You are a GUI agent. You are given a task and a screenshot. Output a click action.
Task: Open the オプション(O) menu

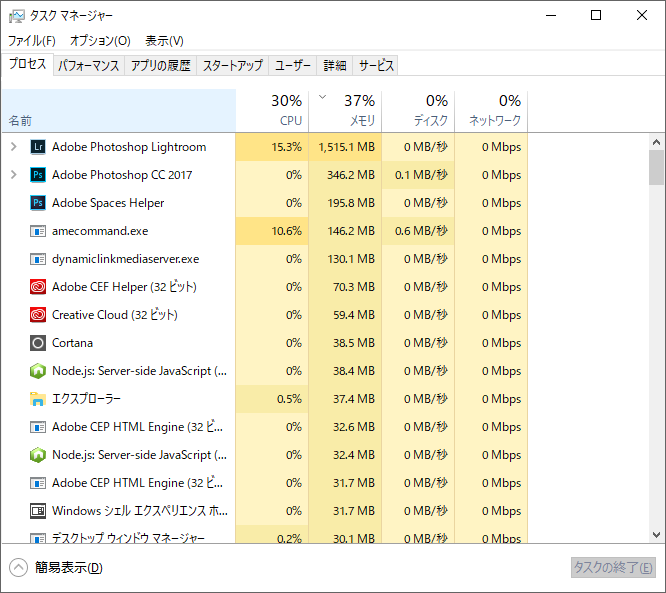[x=100, y=41]
